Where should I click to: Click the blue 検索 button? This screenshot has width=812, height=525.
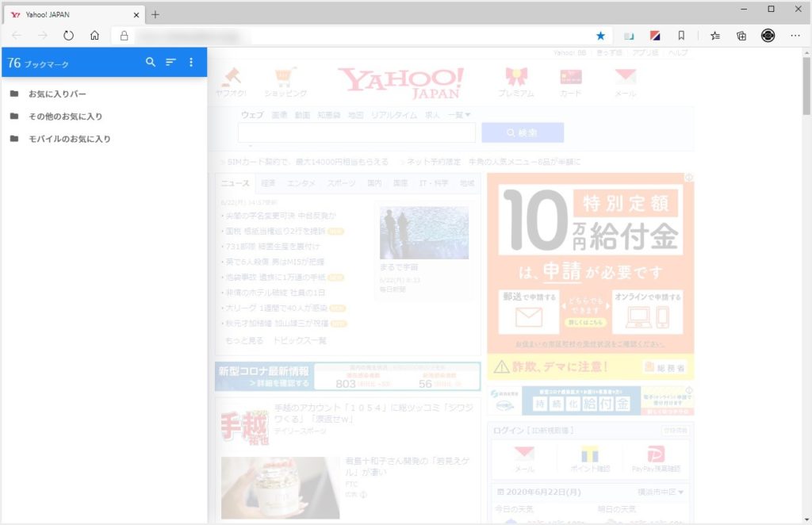pyautogui.click(x=523, y=132)
